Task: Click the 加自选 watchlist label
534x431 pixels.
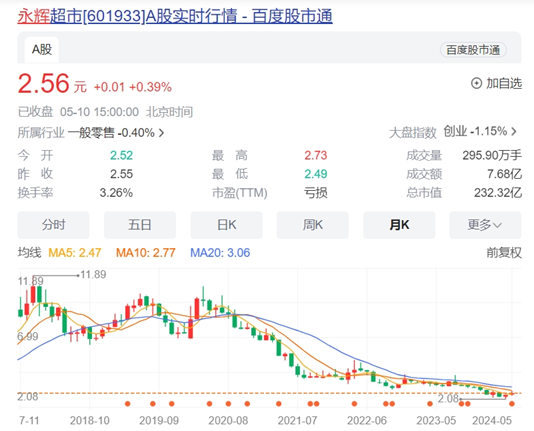Action: click(504, 83)
